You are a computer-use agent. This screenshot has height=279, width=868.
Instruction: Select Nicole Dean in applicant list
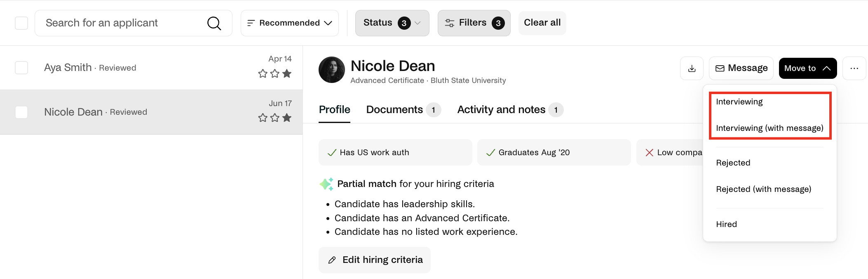pyautogui.click(x=151, y=112)
